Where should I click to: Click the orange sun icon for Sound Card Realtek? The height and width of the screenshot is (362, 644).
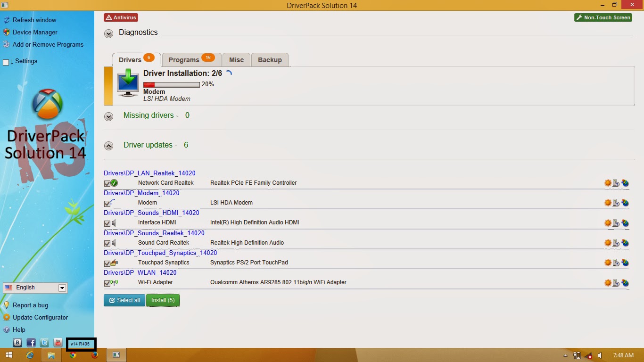[608, 243]
